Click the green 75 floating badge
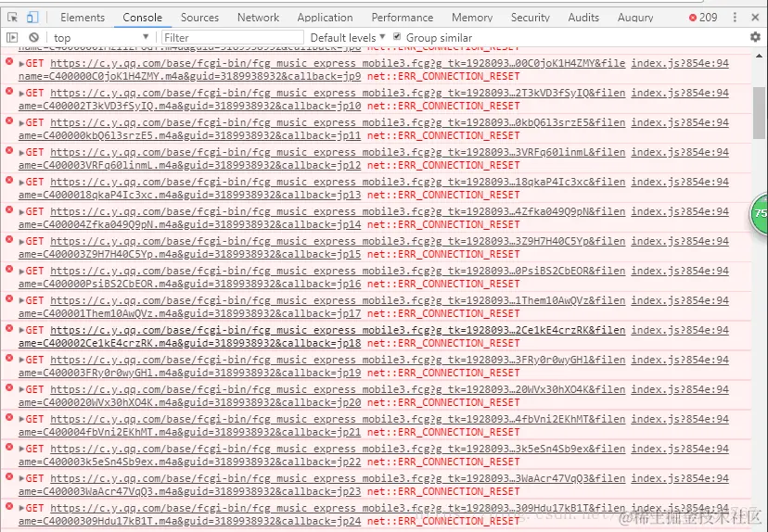Viewport: 768px width, 532px height. (759, 214)
